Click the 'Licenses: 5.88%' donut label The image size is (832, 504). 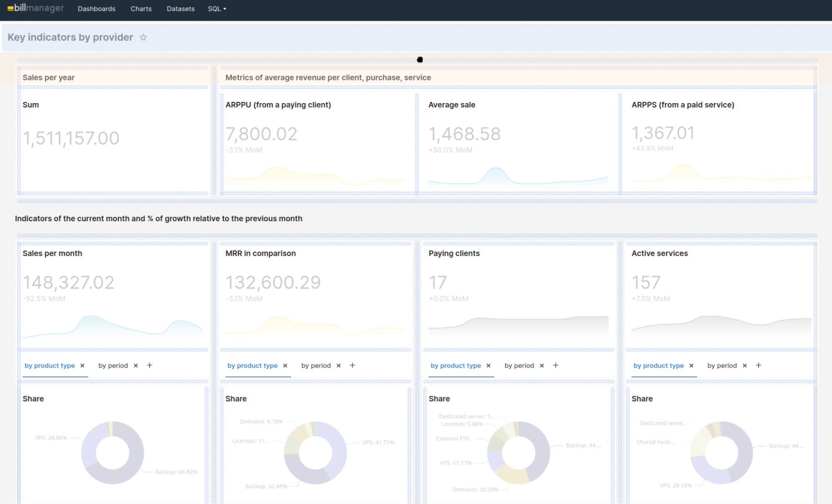462,424
